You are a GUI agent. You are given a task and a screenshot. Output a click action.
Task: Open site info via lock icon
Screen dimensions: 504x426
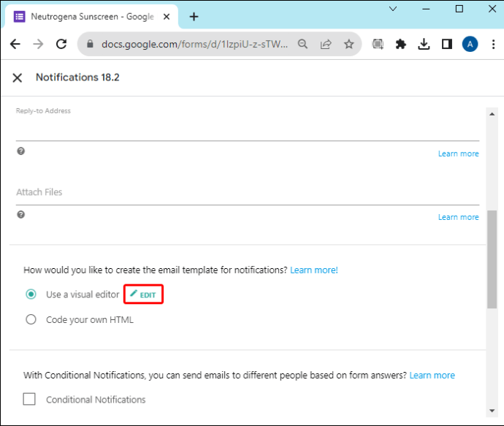coord(90,44)
